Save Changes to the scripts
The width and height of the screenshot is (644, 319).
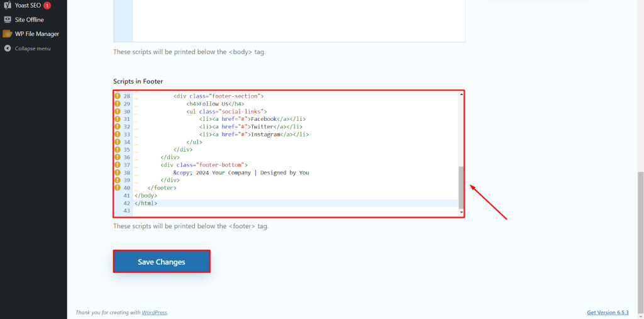click(x=162, y=262)
